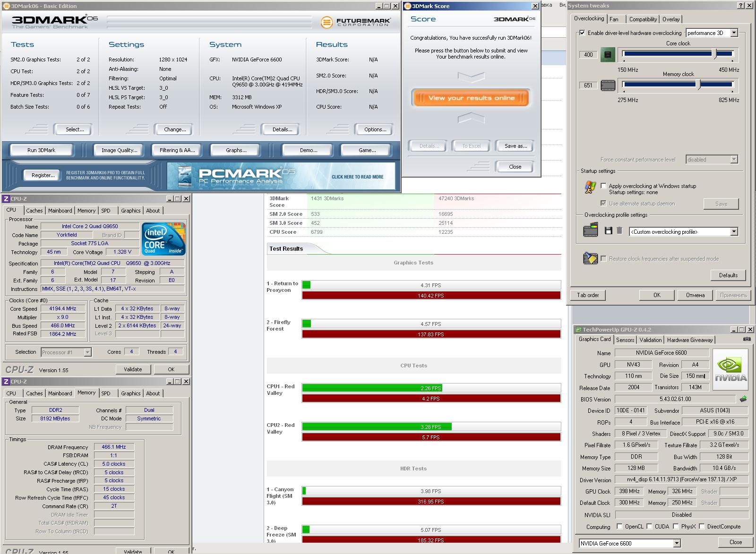
Task: Click the memory clock slider left arrow
Action: click(625, 91)
